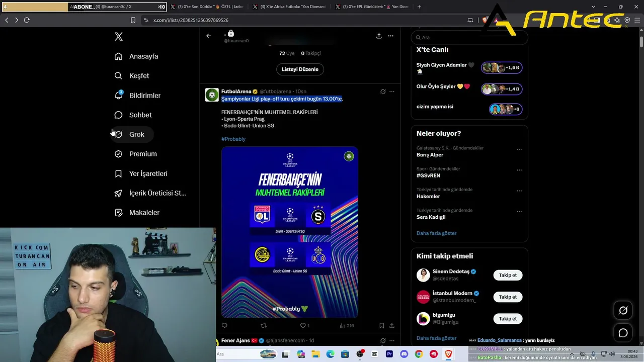Open more options for #GSvREN trend
This screenshot has width=644, height=362.
click(x=519, y=170)
